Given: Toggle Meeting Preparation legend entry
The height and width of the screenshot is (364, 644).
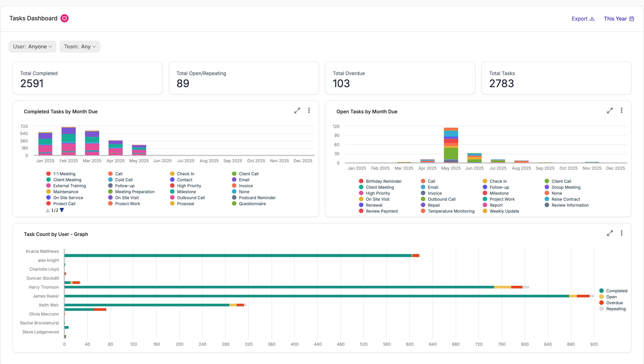Looking at the screenshot, I should 131,192.
